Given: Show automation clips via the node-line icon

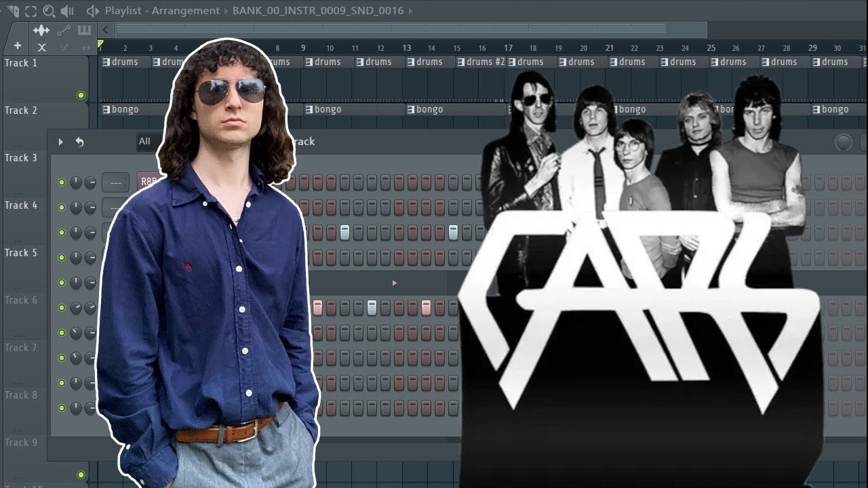Looking at the screenshot, I should [64, 30].
